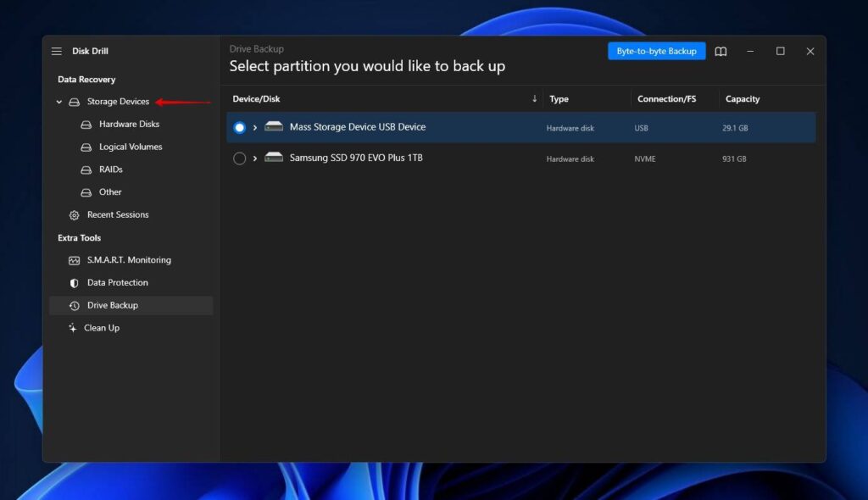Select the Samsung SSD 970 EVO radio button

pyautogui.click(x=239, y=158)
